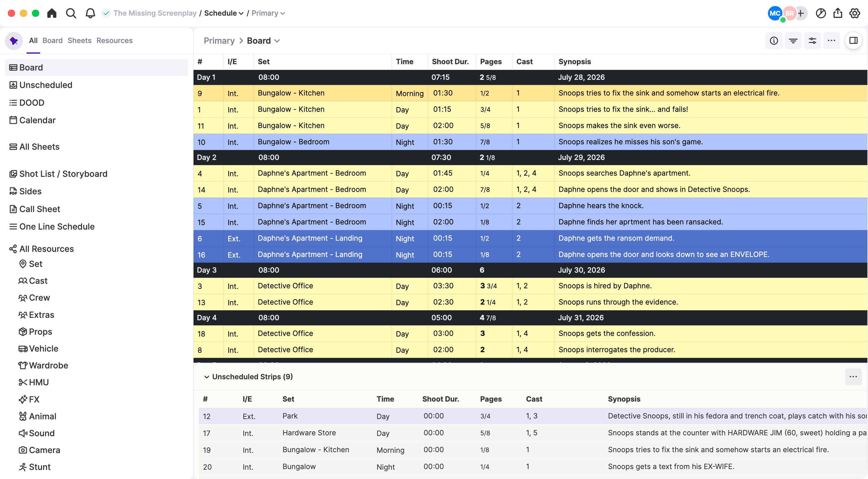This screenshot has height=479, width=868.
Task: Open Sides in the sidebar
Action: pos(30,191)
